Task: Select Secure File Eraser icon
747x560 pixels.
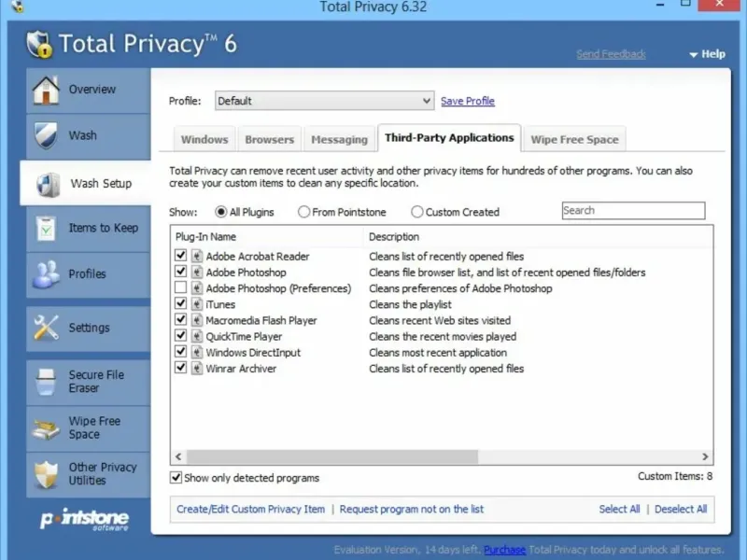Action: pos(46,382)
